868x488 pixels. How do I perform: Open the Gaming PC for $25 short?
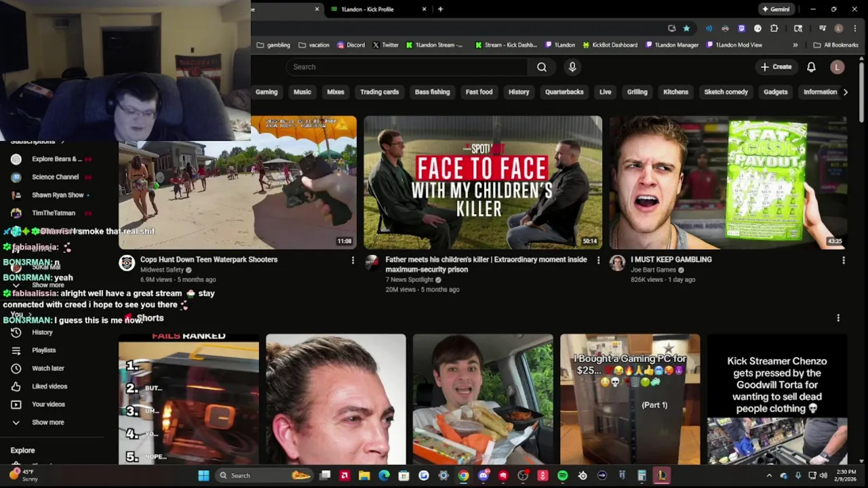630,399
